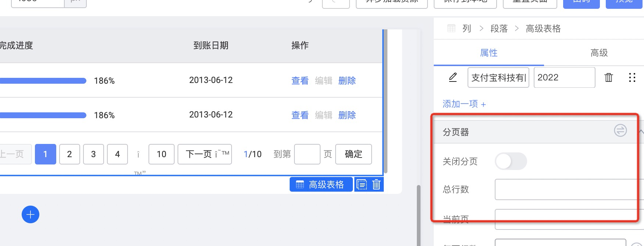Click the 高级表格 selection label tag
Screen dimensions: 644x246
[x=321, y=184]
